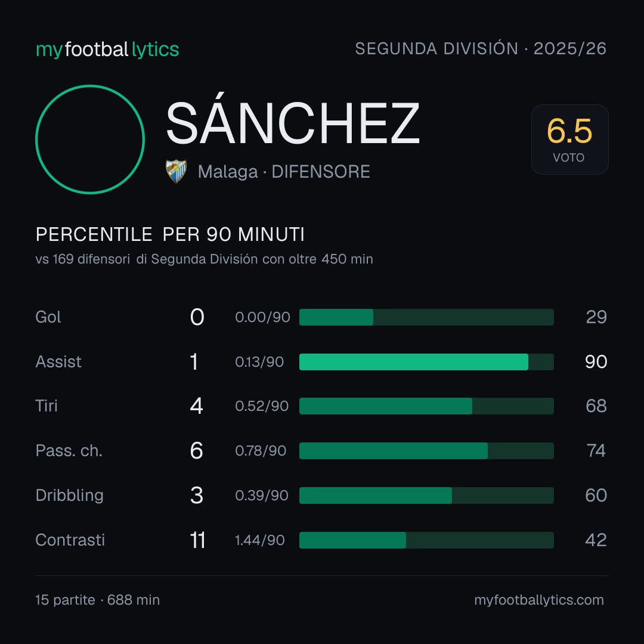Image resolution: width=644 pixels, height=644 pixels.
Task: Click the 6.5 VOTO rating badge
Action: 569,139
